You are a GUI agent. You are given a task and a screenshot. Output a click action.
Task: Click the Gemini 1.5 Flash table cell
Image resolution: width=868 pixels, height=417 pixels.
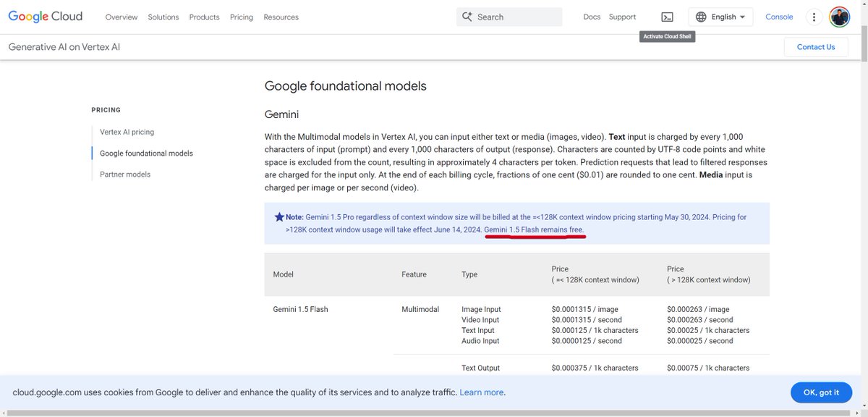(300, 309)
